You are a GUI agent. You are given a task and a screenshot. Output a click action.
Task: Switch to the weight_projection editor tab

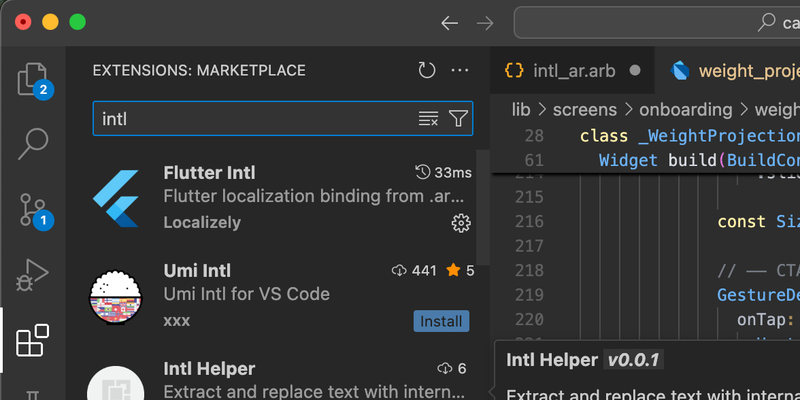[x=735, y=70]
